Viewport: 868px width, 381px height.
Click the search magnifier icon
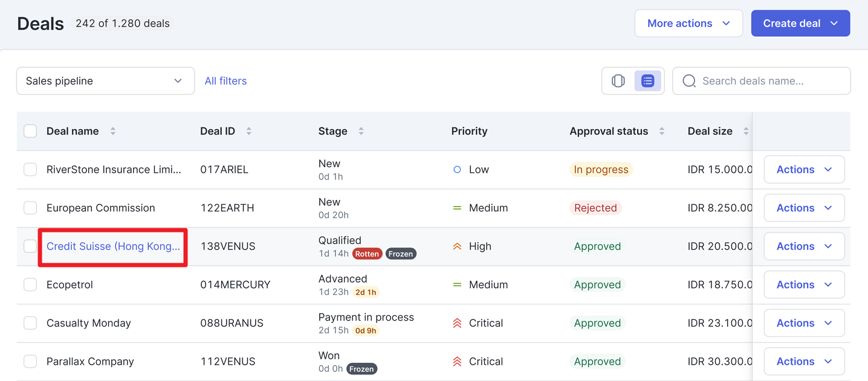point(689,81)
